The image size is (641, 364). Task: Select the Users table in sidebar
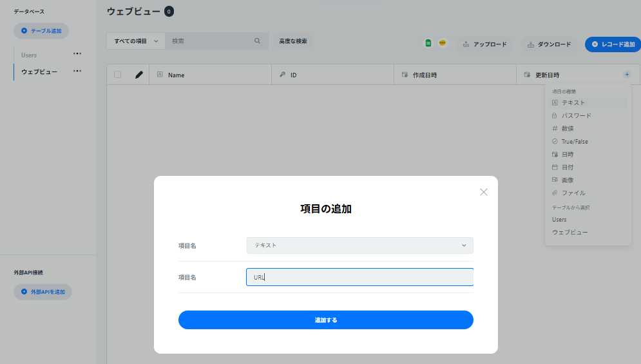click(29, 55)
